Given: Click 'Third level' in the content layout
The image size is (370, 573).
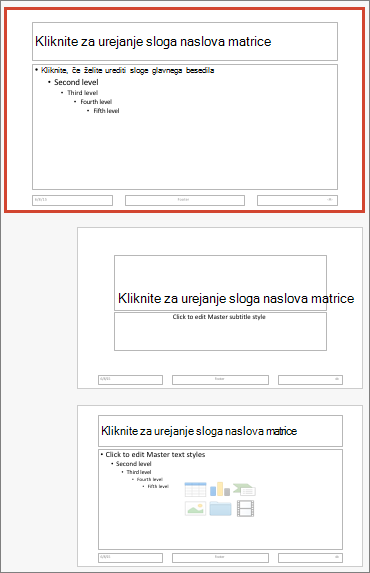Looking at the screenshot, I should 139,472.
